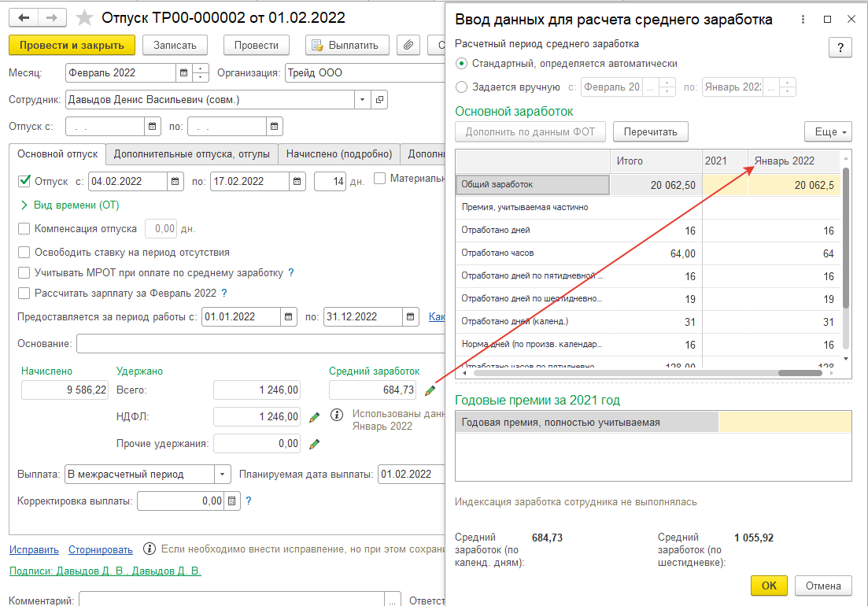This screenshot has height=606, width=868.
Task: Click pencil icon beside Средний заработок 684,73
Action: click(x=430, y=390)
